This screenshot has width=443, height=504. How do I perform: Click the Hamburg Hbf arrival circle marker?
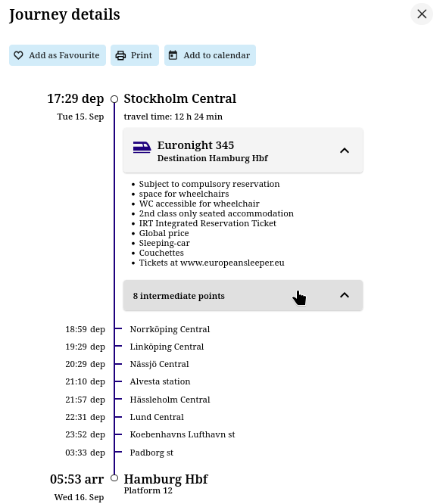pos(114,478)
